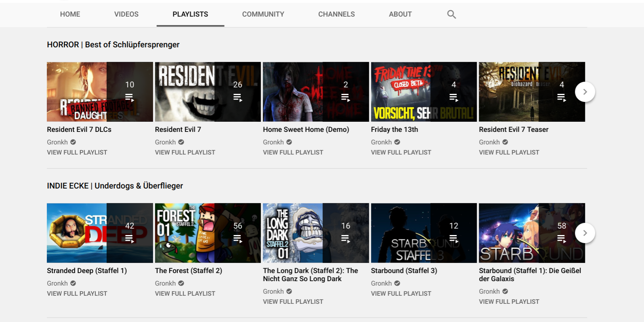Screen dimensions: 644x322
Task: View full playlist for Home Sweet Home (Demo)
Action: (293, 153)
